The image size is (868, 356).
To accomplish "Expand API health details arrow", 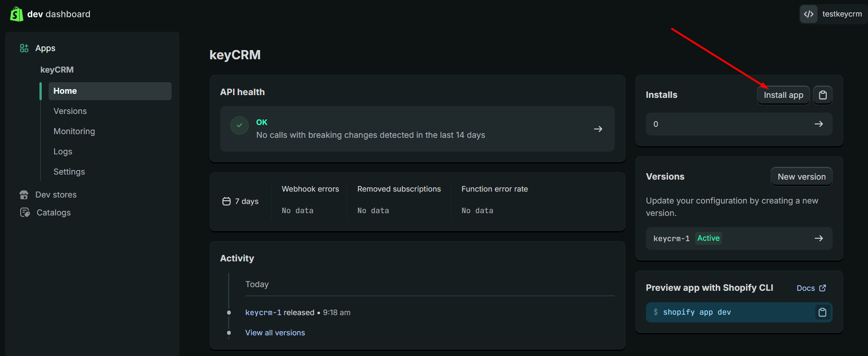I will coord(598,129).
